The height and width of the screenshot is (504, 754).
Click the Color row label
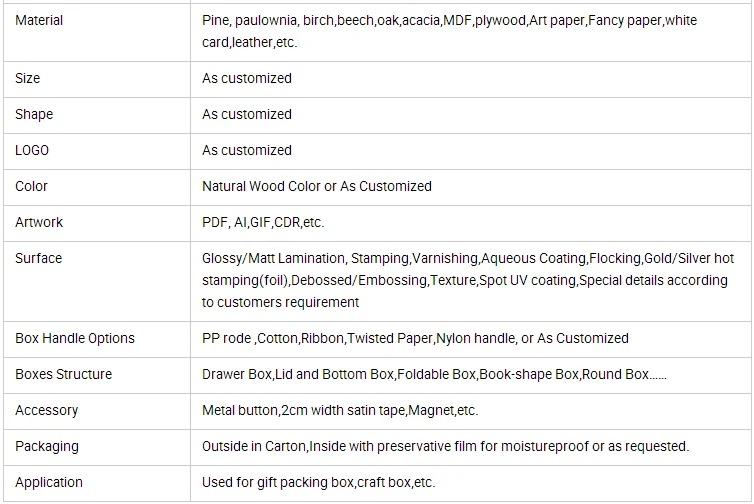point(31,186)
